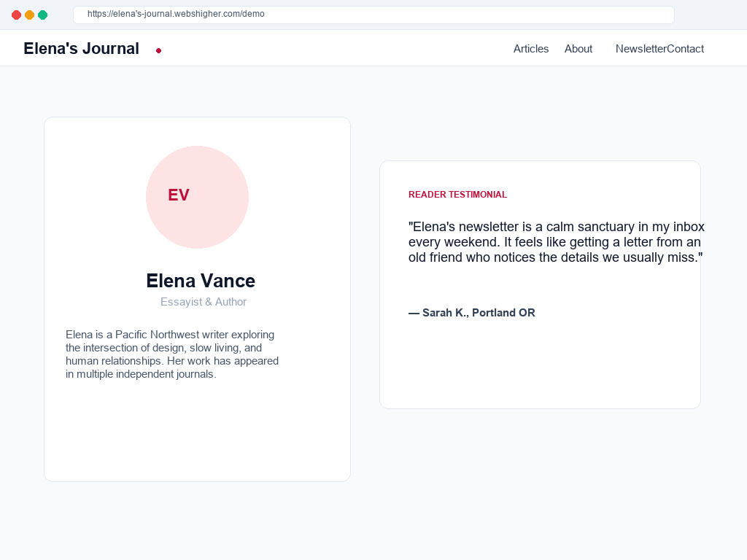Click the EV avatar circle
747x560 pixels.
point(197,197)
